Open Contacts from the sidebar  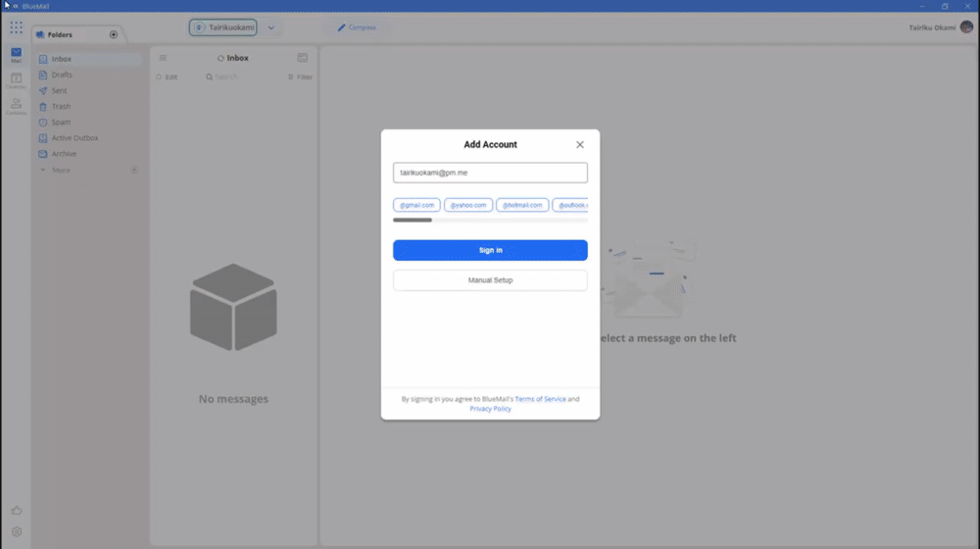coord(17,106)
